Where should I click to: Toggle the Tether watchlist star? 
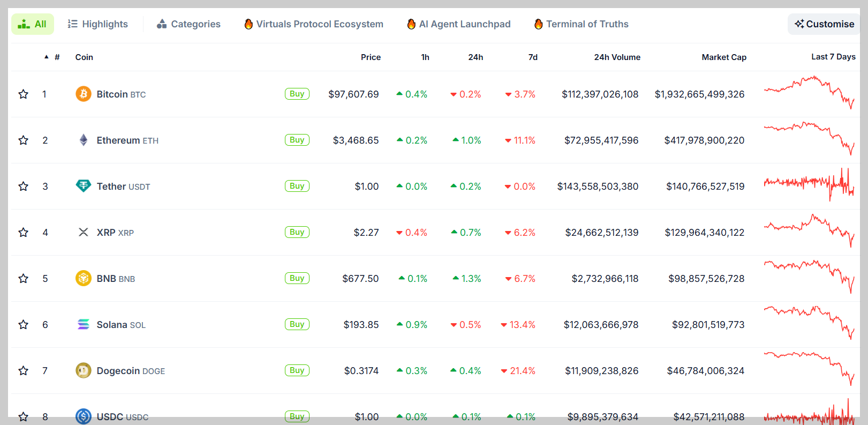click(x=24, y=187)
